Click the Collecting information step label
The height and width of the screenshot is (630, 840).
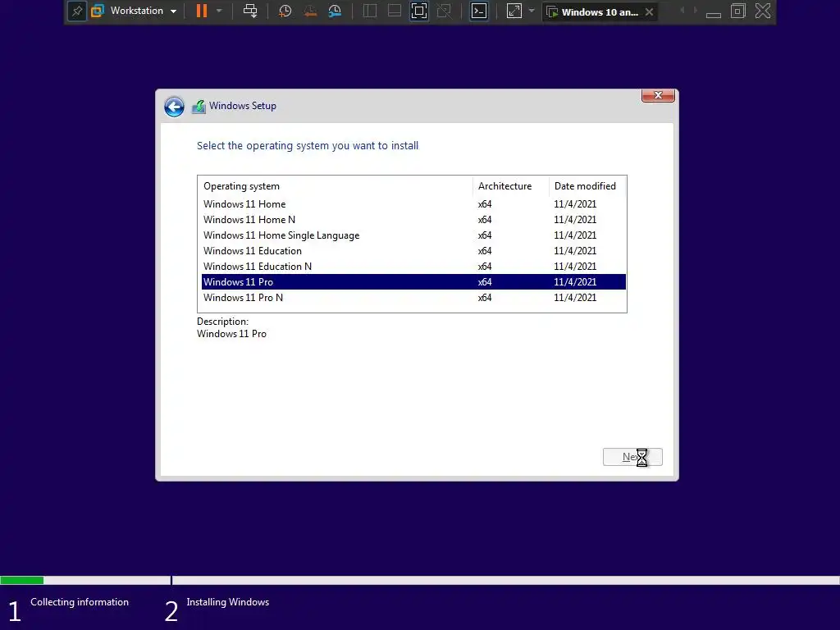[x=80, y=602]
